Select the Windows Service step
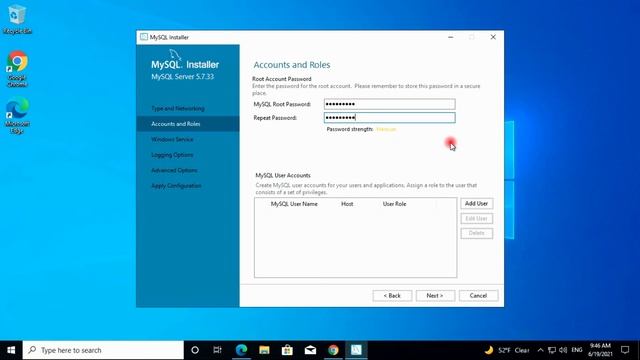 [172, 140]
